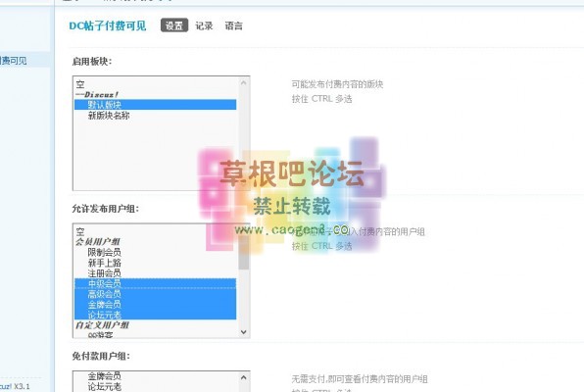The height and width of the screenshot is (392, 584).
Task: Click down arrow of 允许发布用户组 scrollbar
Action: coord(244,332)
